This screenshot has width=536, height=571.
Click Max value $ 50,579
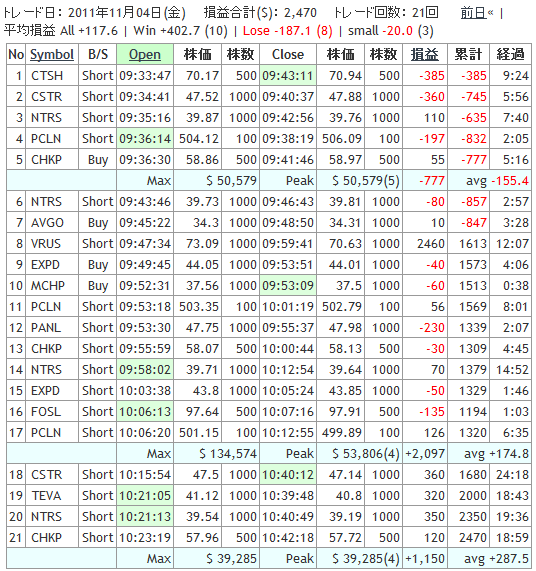232,181
